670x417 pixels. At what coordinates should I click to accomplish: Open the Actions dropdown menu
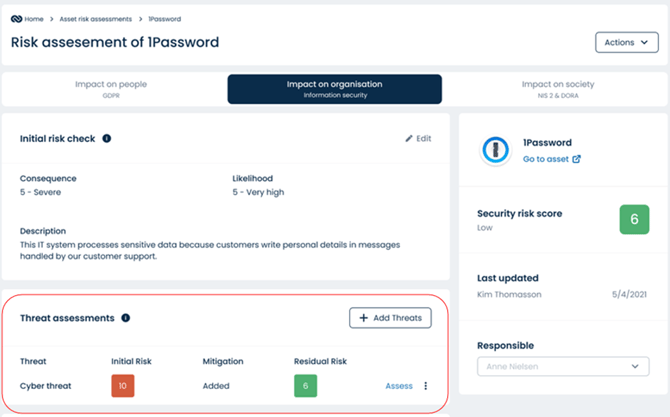[x=627, y=42]
